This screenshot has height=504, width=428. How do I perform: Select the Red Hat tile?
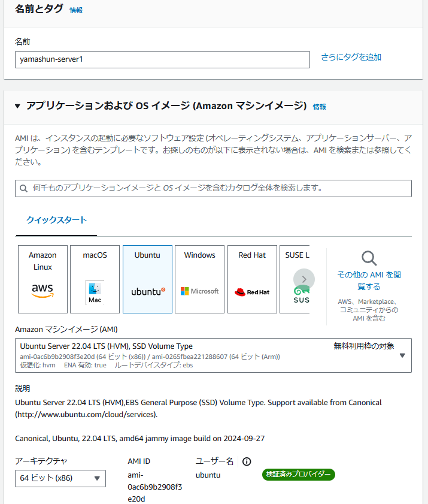click(252, 279)
